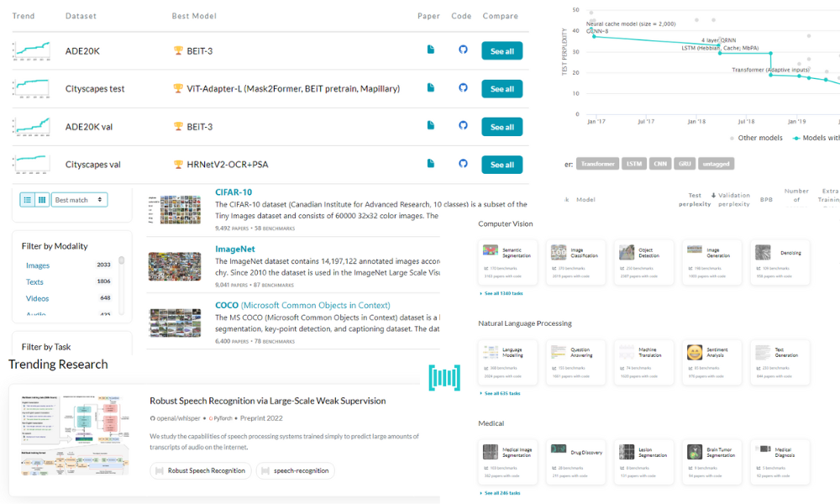Open the Medical Diagnosis task card
This screenshot has height=504, width=840.
tap(780, 462)
